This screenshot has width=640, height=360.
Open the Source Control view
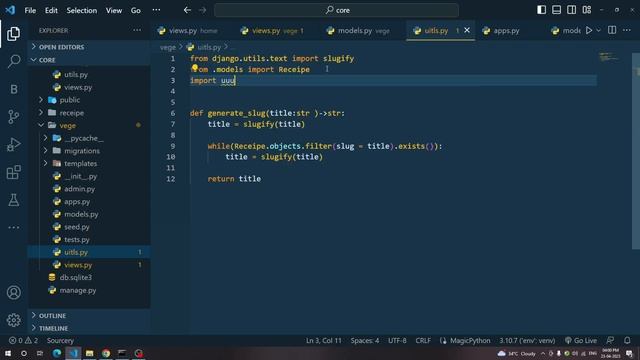coord(13,117)
